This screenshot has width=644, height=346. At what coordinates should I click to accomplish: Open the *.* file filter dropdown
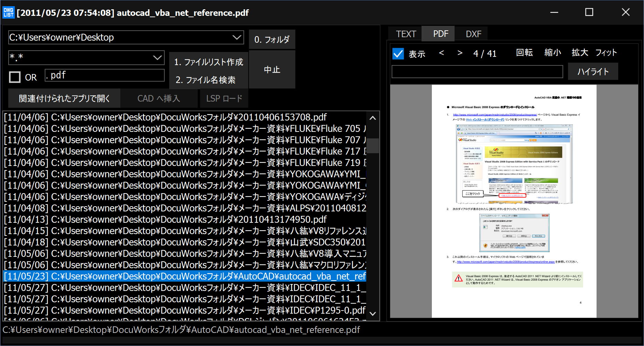point(157,57)
